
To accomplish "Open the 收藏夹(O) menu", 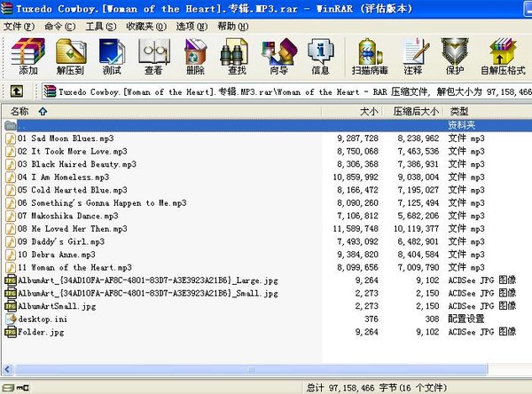I will (146, 27).
